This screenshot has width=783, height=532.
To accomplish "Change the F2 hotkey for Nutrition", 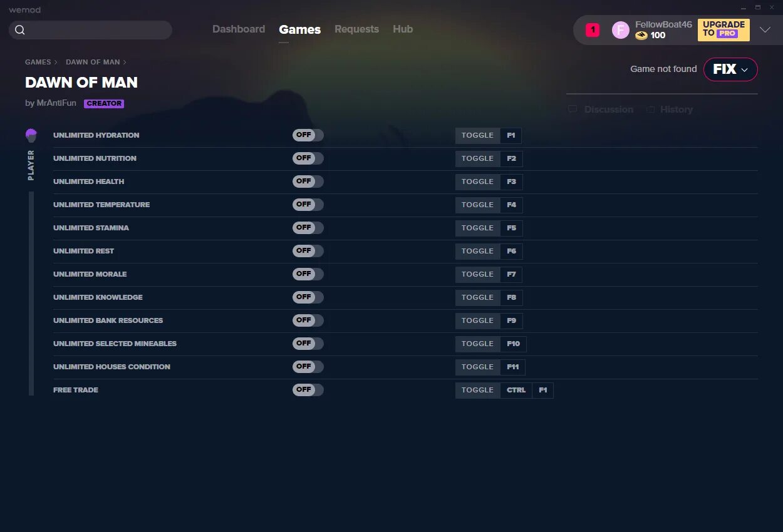I will coord(511,158).
